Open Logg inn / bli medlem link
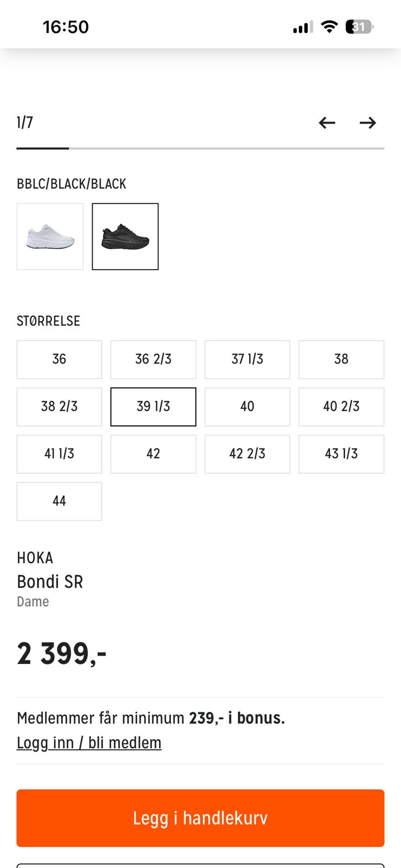Screen dimensions: 401x868 (89, 743)
